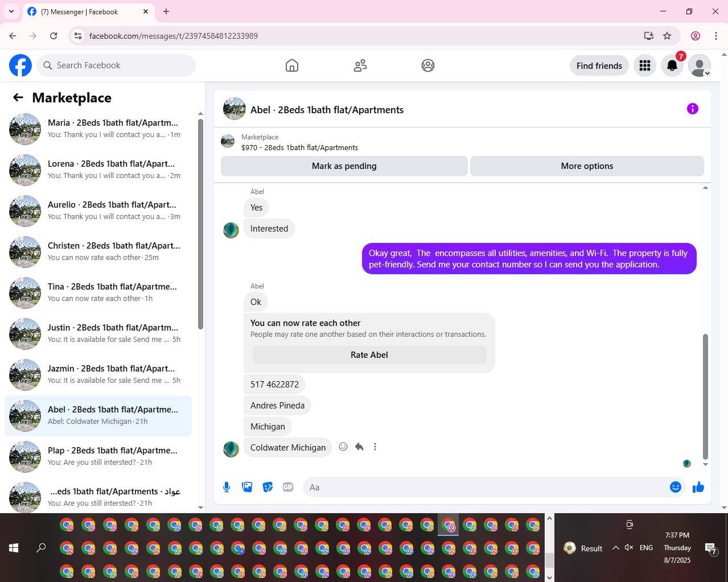Reply to the Coldwater Michigan message
The width and height of the screenshot is (728, 582).
coord(359,447)
